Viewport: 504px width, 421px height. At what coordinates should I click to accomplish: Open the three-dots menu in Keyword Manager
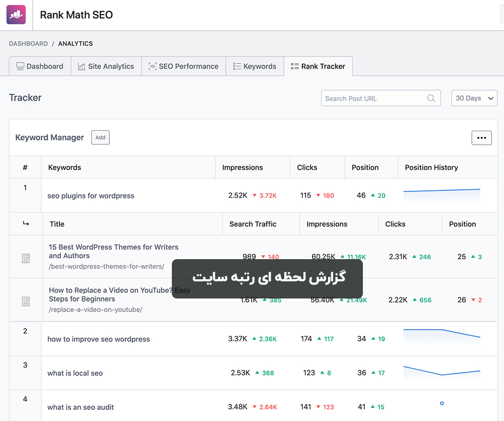coord(481,138)
